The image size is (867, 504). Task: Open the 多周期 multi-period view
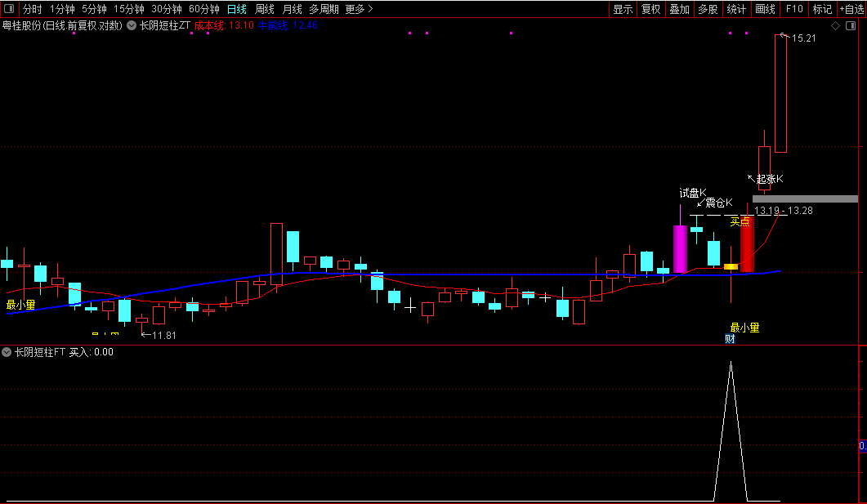[x=324, y=9]
